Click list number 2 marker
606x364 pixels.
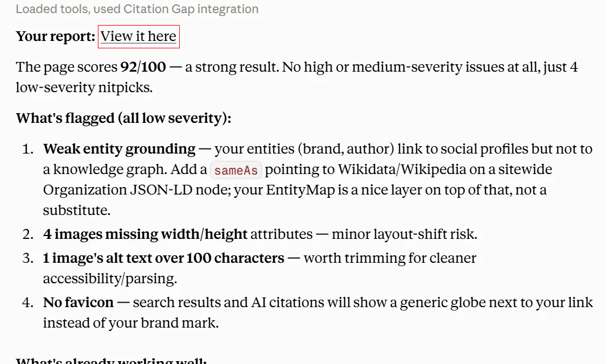(x=28, y=234)
